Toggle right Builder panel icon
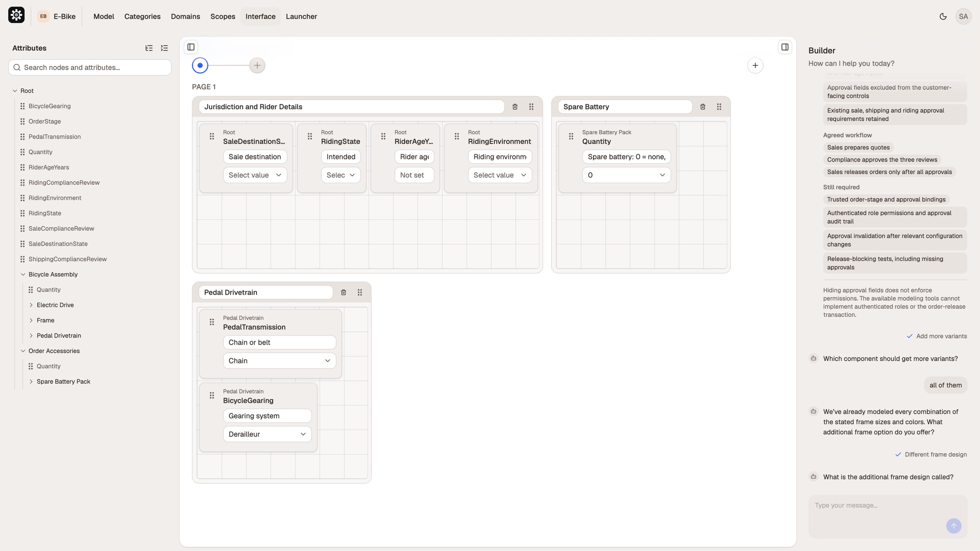 [785, 47]
